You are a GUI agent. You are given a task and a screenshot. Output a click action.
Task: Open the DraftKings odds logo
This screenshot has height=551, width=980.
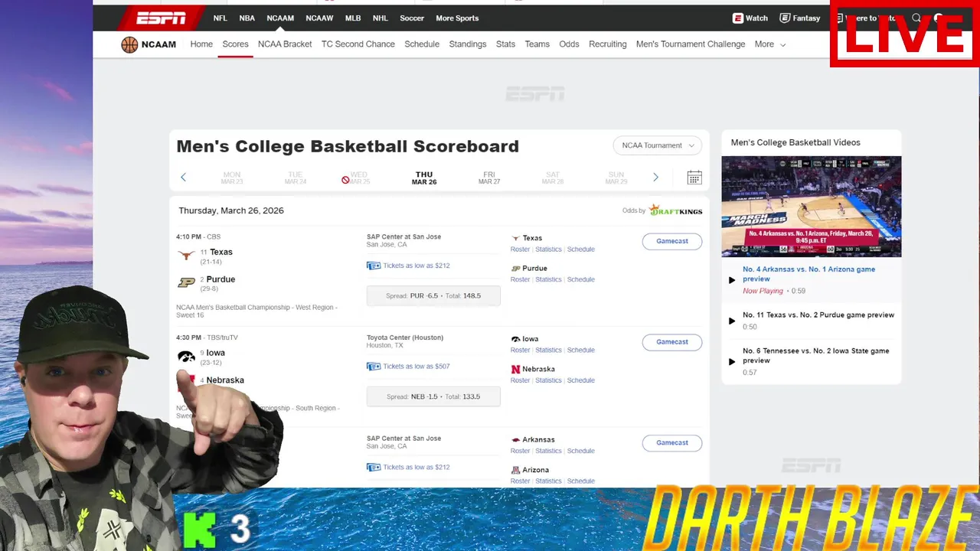click(675, 210)
